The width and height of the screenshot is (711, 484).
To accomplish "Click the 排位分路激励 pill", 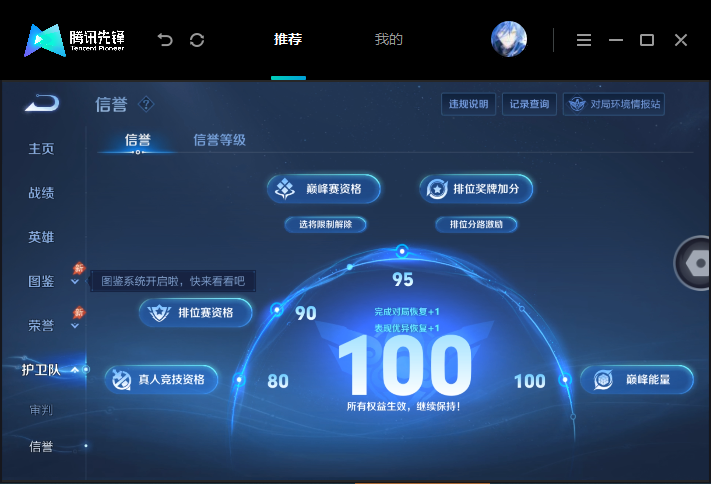I will (476, 224).
